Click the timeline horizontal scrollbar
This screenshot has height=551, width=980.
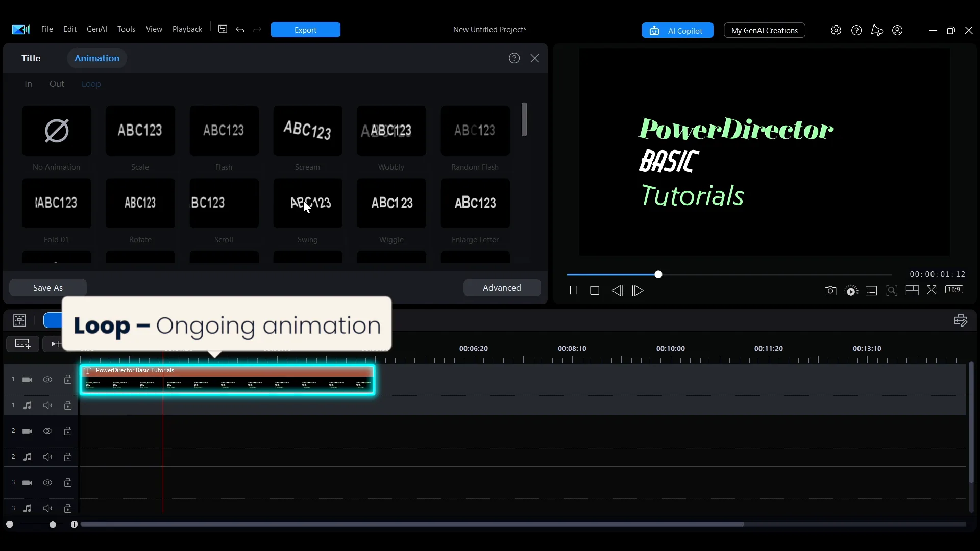pos(412,524)
